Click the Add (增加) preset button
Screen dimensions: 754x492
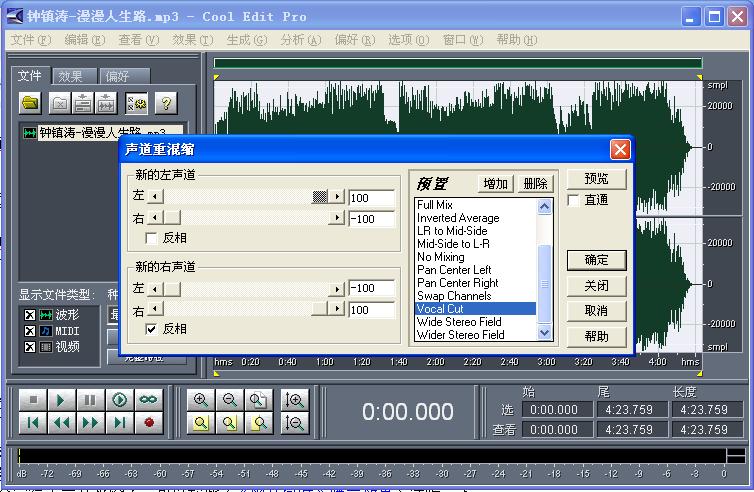coord(496,184)
